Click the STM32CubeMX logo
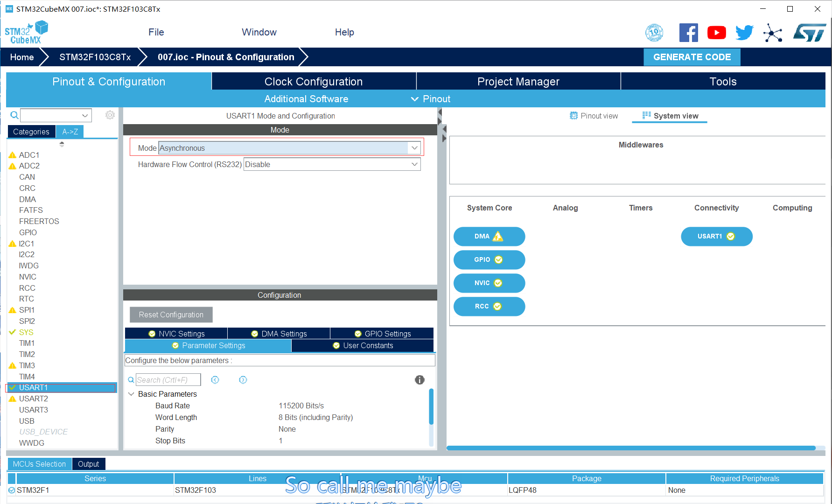The height and width of the screenshot is (504, 832). [x=26, y=33]
